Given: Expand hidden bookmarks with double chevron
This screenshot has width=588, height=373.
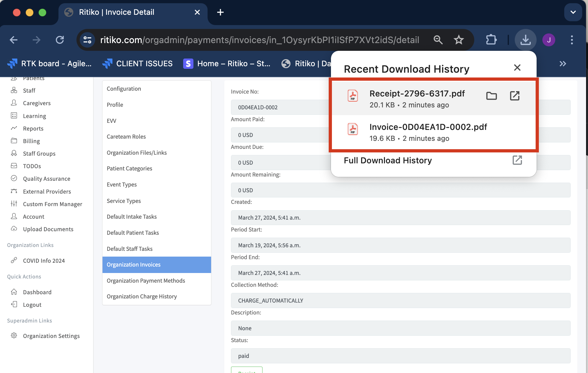Looking at the screenshot, I should (563, 64).
